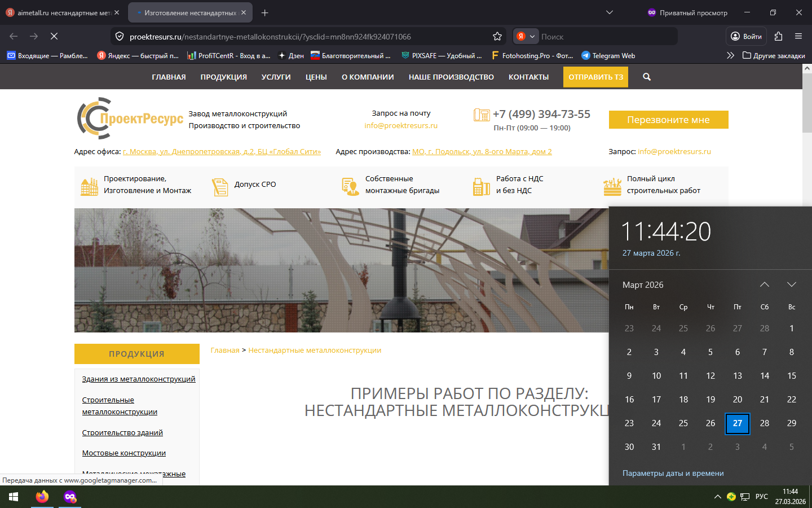Bookmark page with the star icon
Viewport: 812px width, 508px height.
497,37
